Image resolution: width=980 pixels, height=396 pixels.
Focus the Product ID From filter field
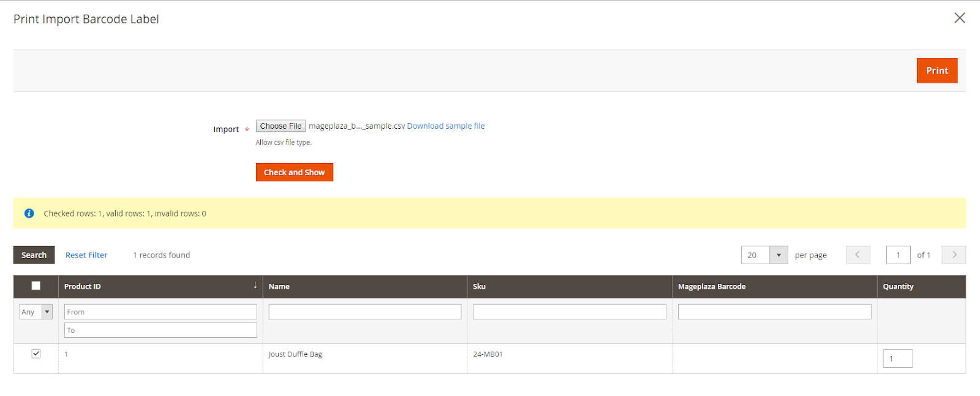(160, 312)
